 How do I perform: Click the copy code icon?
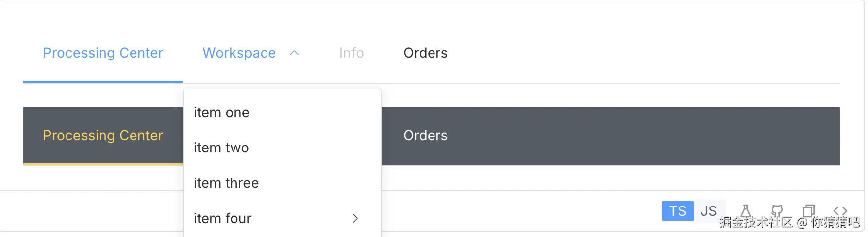809,211
